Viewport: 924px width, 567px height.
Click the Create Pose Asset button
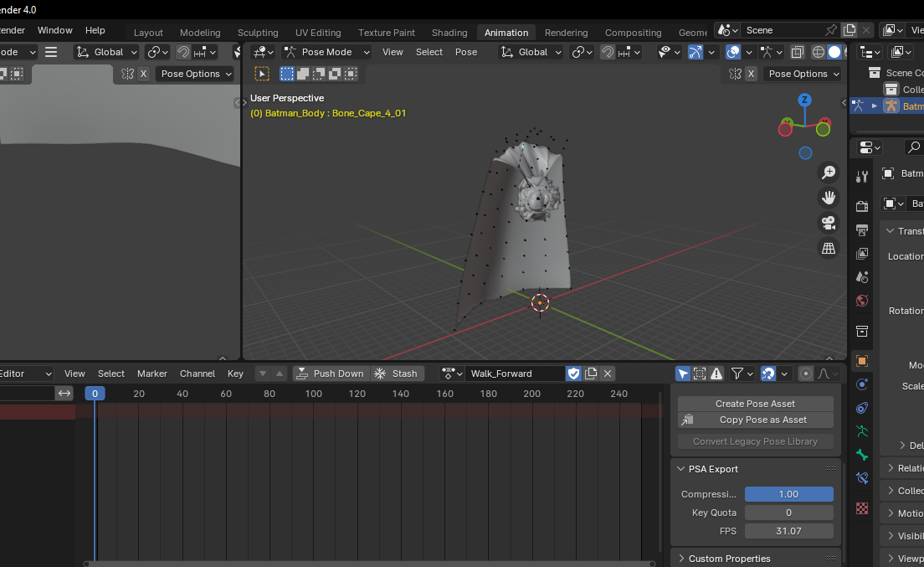tap(755, 404)
